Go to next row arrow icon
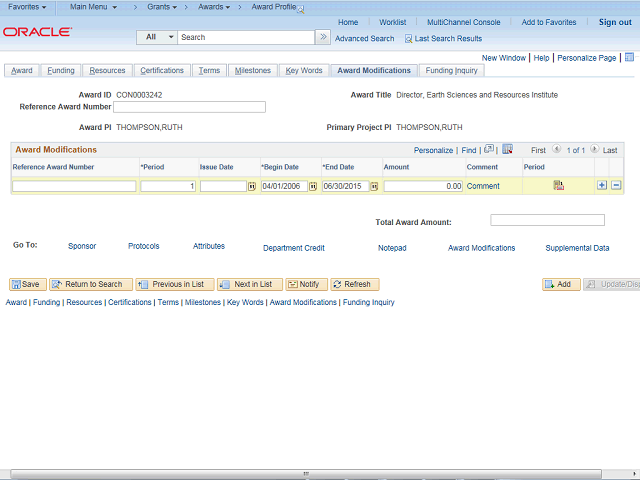The image size is (640, 480). [x=595, y=149]
